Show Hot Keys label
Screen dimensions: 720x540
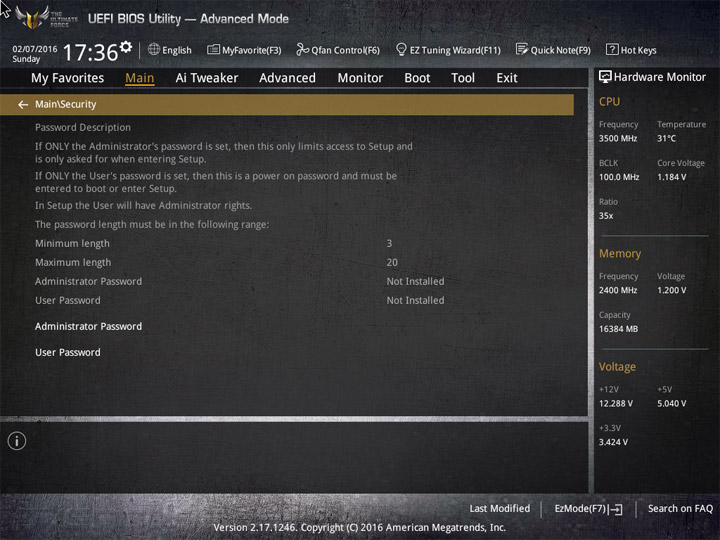point(638,50)
